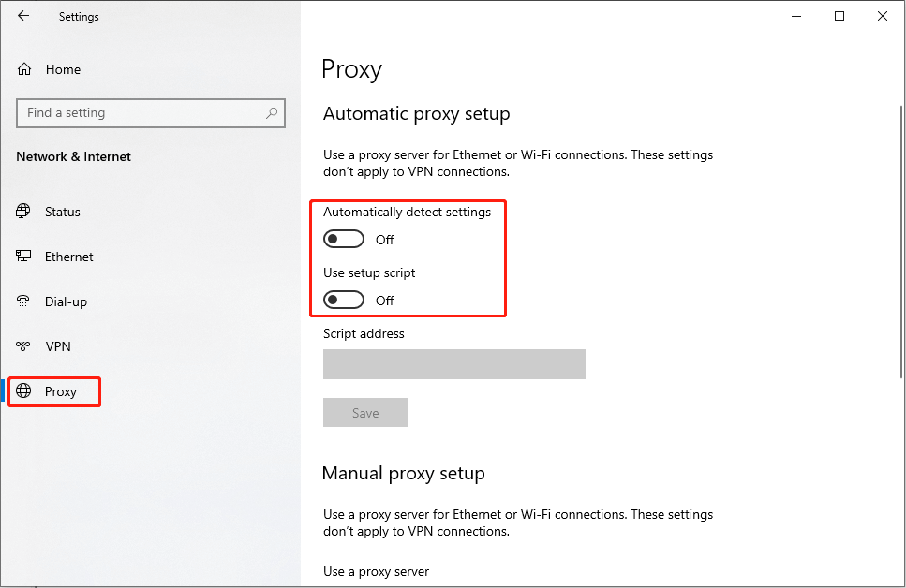Turn on Use setup script
906x588 pixels.
click(x=344, y=300)
